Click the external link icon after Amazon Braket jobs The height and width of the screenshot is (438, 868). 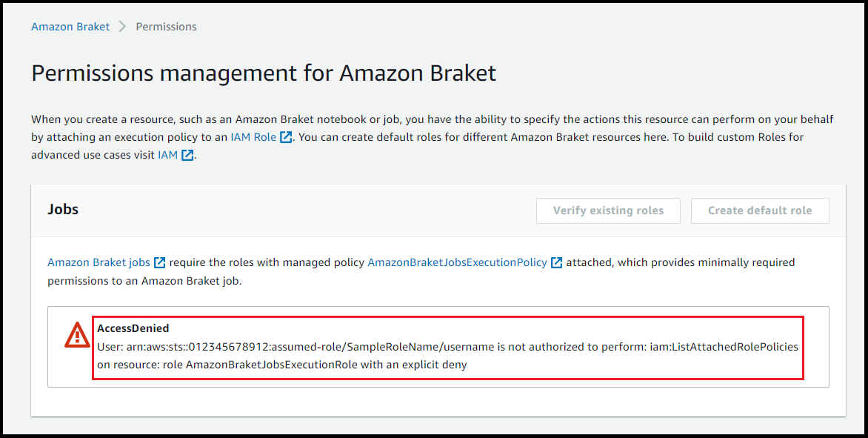pyautogui.click(x=159, y=262)
